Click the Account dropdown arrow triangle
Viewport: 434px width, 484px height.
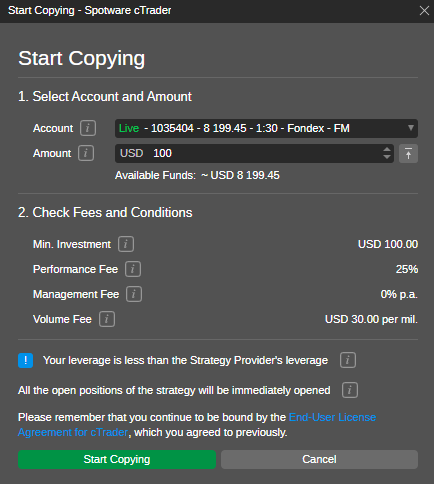[x=411, y=128]
